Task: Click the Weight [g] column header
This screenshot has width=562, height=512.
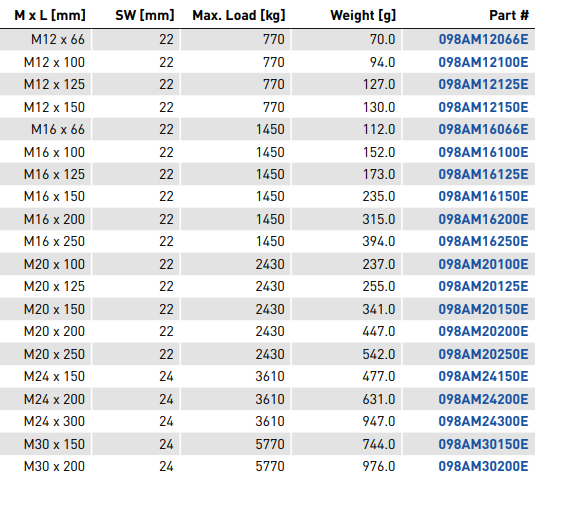Action: tap(363, 15)
